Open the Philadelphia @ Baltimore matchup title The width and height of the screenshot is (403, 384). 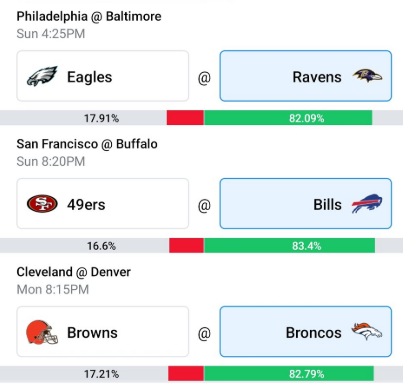point(89,16)
